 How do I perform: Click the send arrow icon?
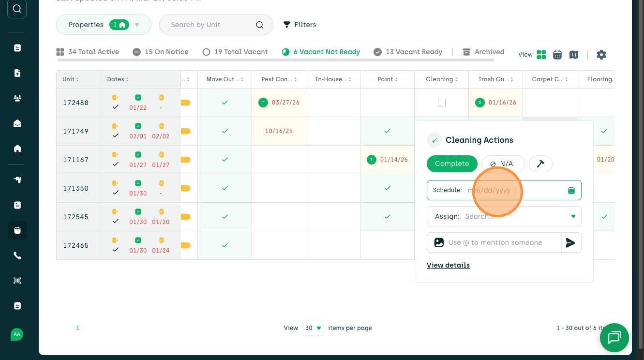[x=571, y=242]
